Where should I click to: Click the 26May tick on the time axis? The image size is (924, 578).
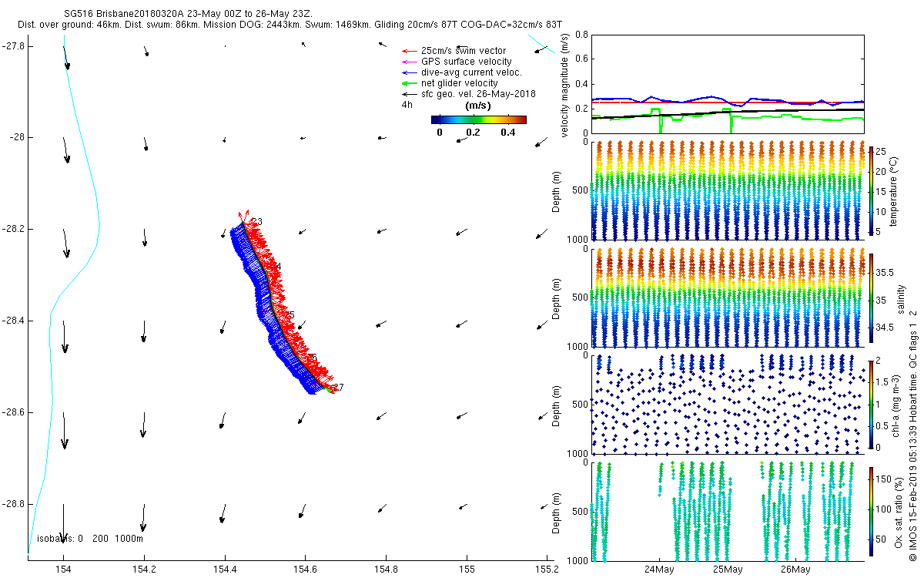(x=795, y=570)
